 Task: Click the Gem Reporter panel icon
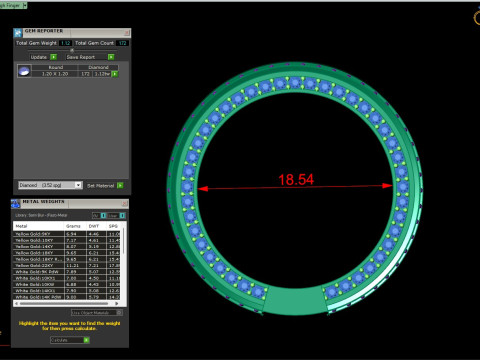coord(18,33)
